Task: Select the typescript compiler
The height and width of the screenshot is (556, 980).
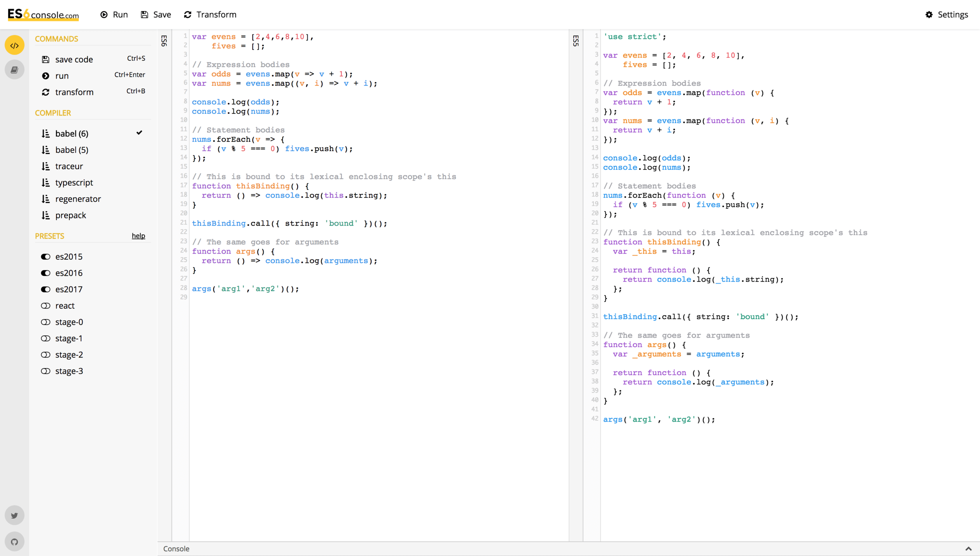Action: click(74, 182)
